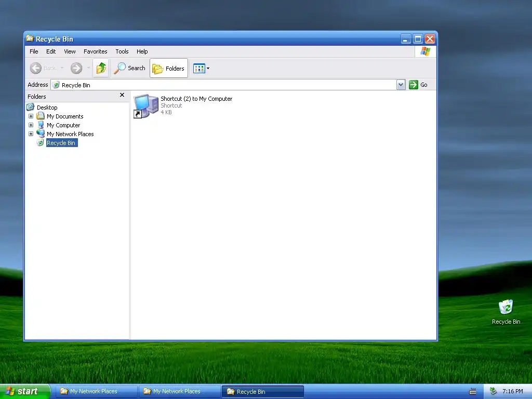Expand My Computer tree node

click(x=31, y=125)
